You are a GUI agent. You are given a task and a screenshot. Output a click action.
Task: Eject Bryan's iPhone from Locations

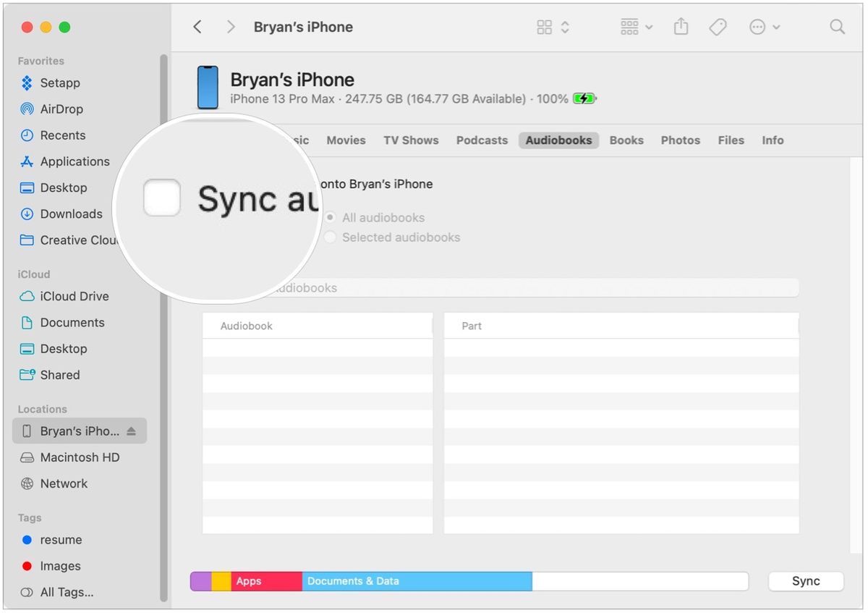click(x=132, y=431)
